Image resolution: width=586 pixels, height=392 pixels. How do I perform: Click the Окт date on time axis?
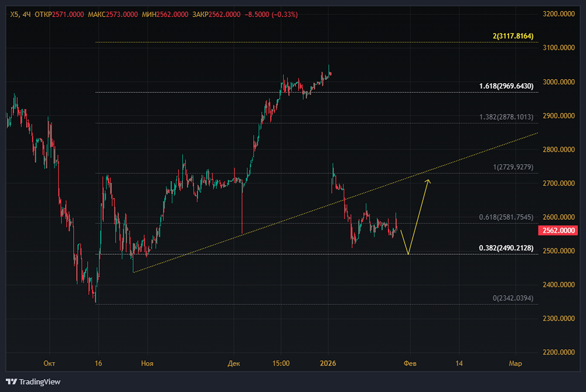pyautogui.click(x=50, y=364)
